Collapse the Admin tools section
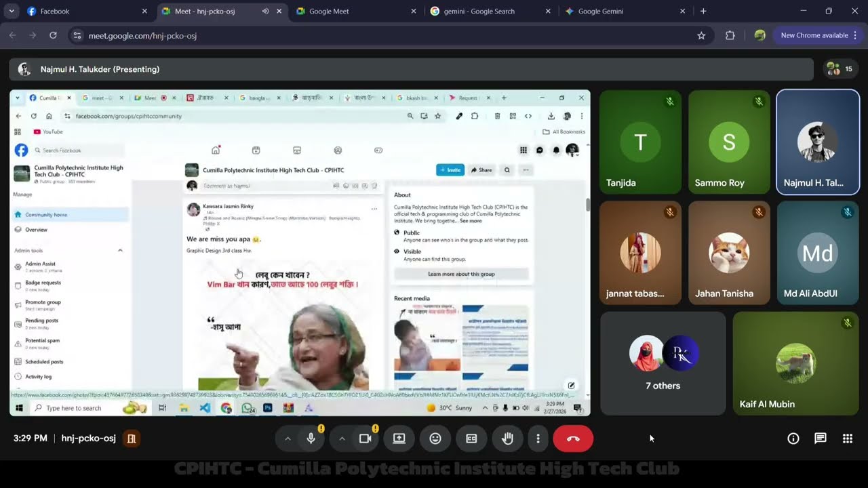The height and width of the screenshot is (488, 868). [120, 251]
